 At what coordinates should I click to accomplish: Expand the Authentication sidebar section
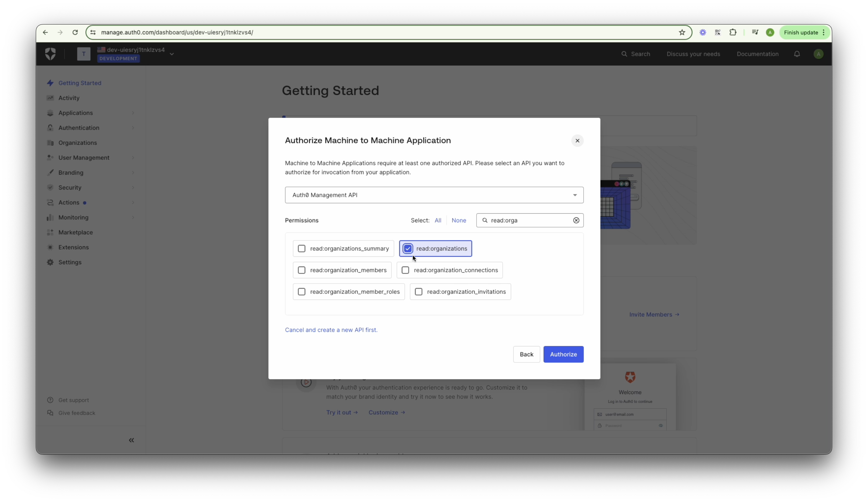(x=133, y=128)
